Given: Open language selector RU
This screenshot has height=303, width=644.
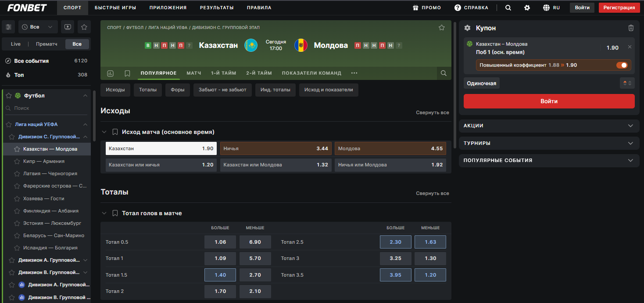Looking at the screenshot, I should [x=551, y=7].
